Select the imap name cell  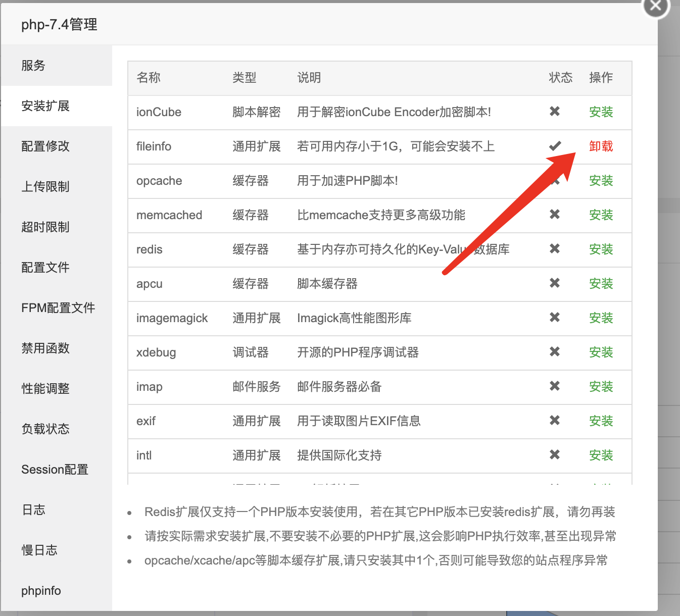click(150, 387)
